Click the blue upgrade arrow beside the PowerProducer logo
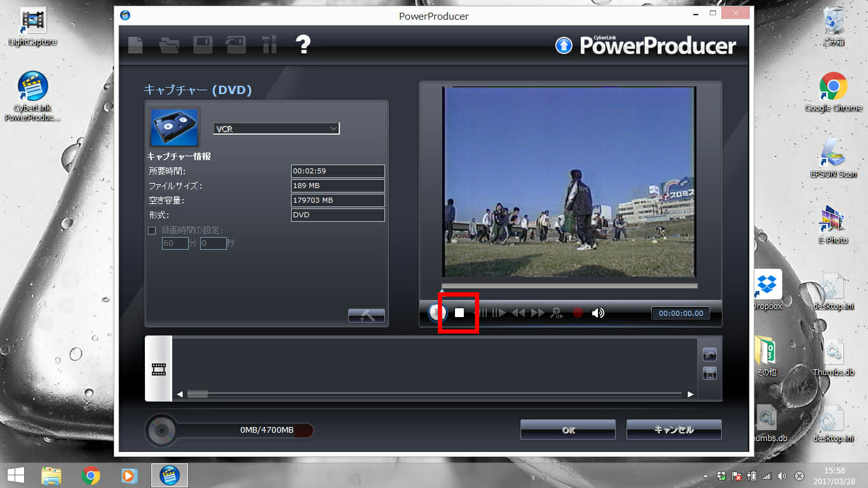 pyautogui.click(x=564, y=46)
